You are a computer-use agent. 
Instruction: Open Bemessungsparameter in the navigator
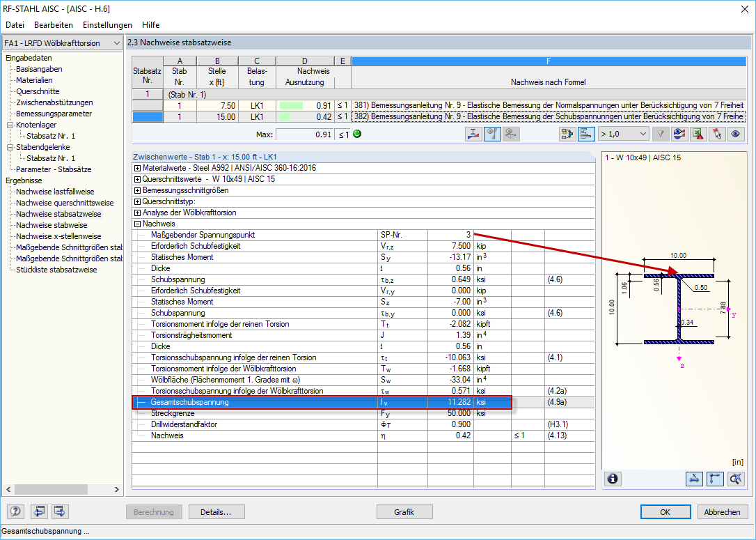54,114
